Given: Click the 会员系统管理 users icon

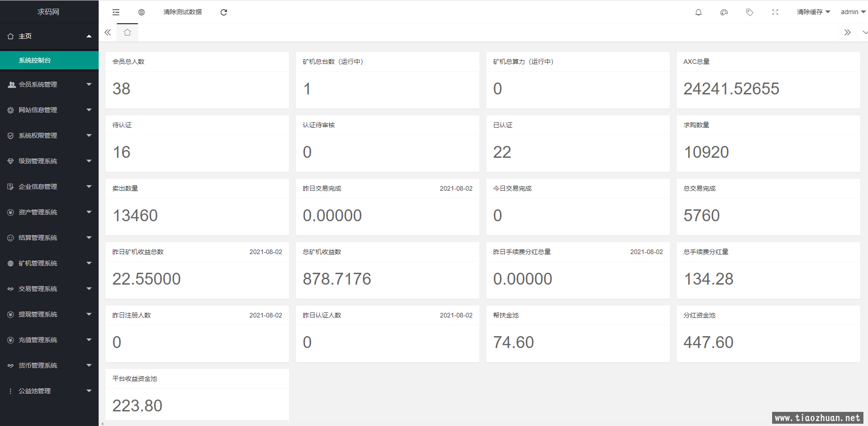Looking at the screenshot, I should click(x=11, y=84).
